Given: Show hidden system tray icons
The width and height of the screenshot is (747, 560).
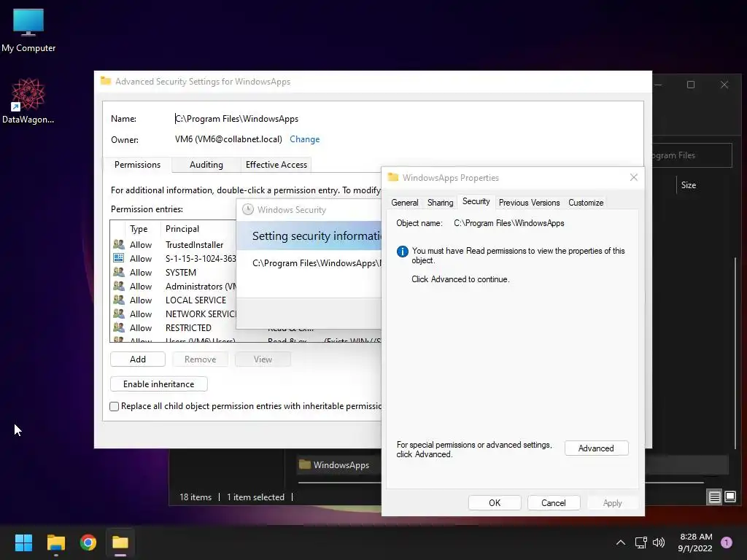Looking at the screenshot, I should tap(620, 542).
